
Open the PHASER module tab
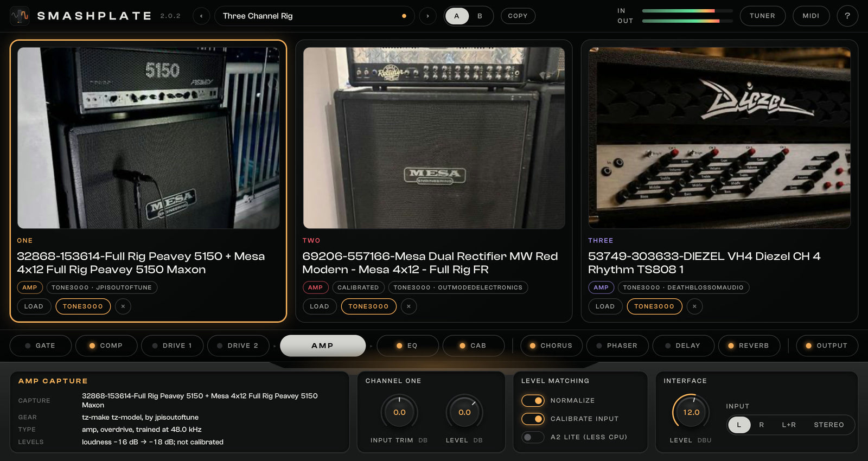click(617, 345)
